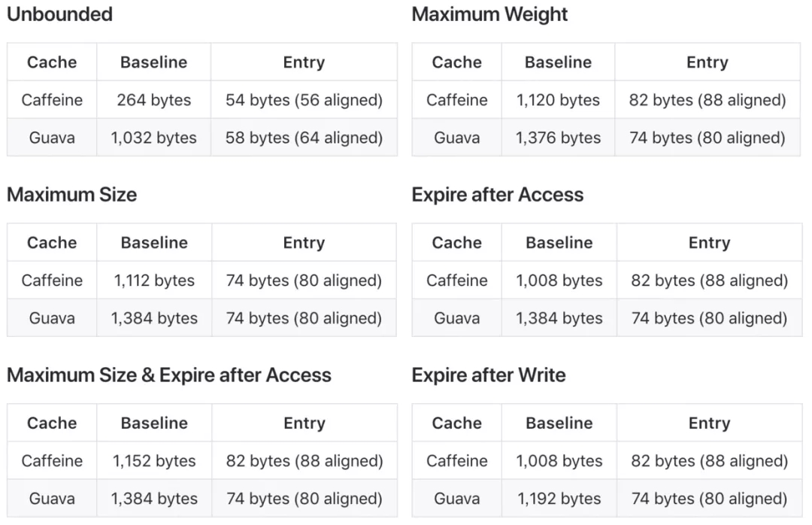
Task: Select the Expire after Access heading
Action: coord(497,195)
